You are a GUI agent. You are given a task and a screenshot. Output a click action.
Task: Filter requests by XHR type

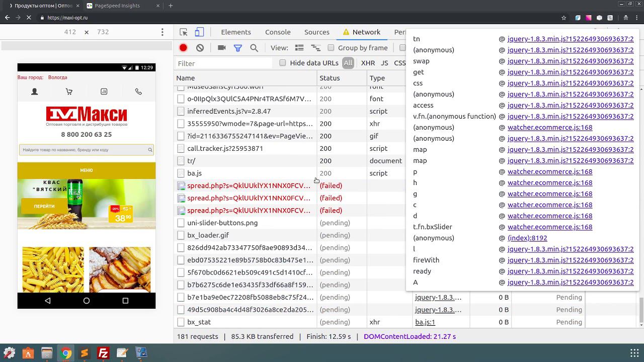tap(368, 63)
